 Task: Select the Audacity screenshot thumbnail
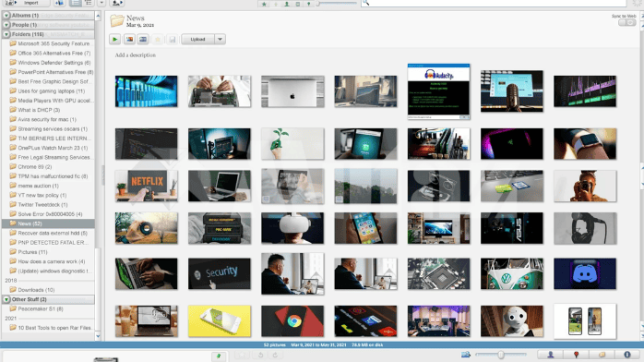click(x=438, y=91)
